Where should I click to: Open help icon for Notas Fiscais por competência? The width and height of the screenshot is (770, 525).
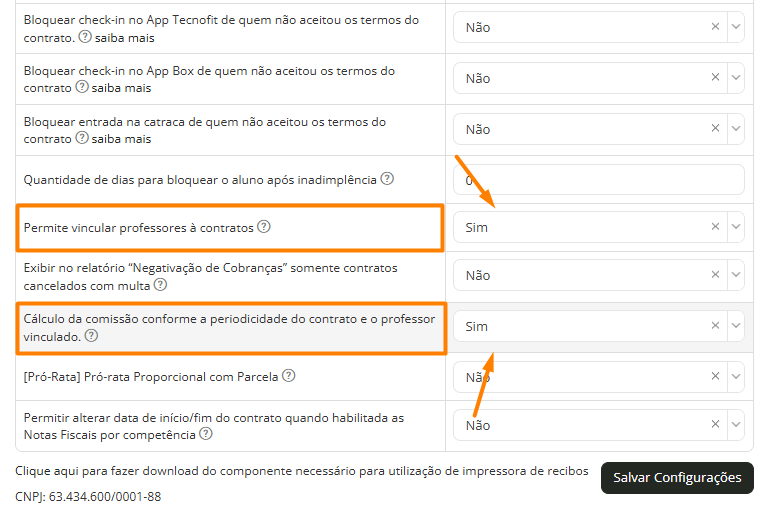click(206, 434)
